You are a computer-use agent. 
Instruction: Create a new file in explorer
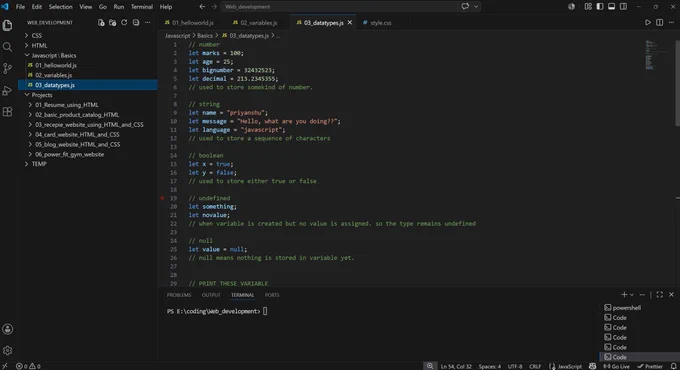pos(101,23)
